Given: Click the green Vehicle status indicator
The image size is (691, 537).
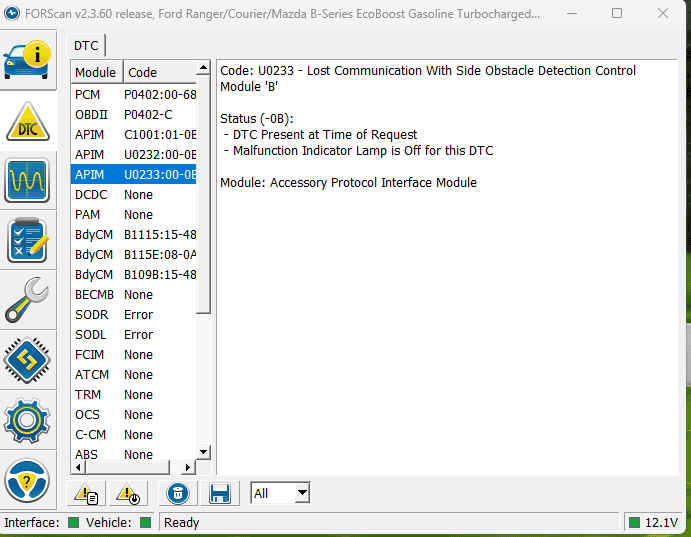Looking at the screenshot, I should 145,523.
